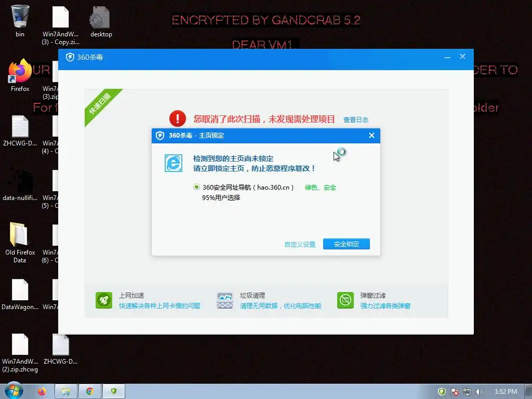Select the top ZHCWG-D... text file
532x399 pixels.
tap(20, 130)
